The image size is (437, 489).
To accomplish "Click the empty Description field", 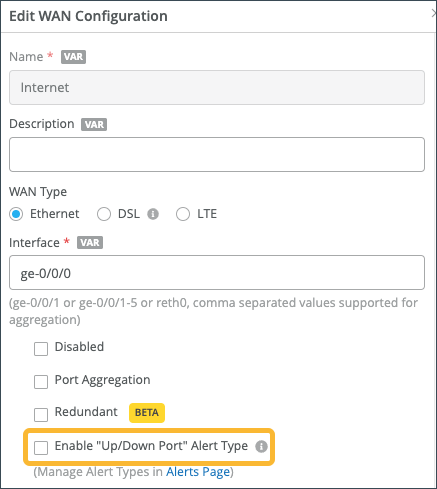I will 217,155.
